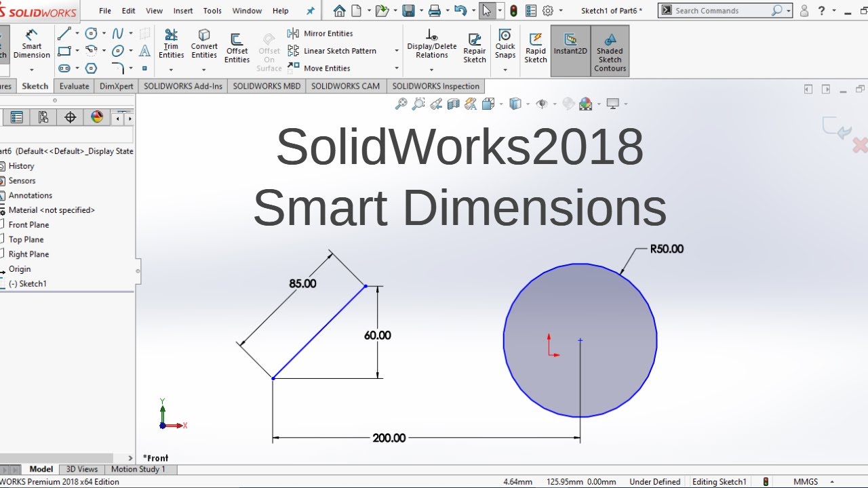Click the Select arrow tool
Screen dimensions: 868x488
tap(486, 10)
